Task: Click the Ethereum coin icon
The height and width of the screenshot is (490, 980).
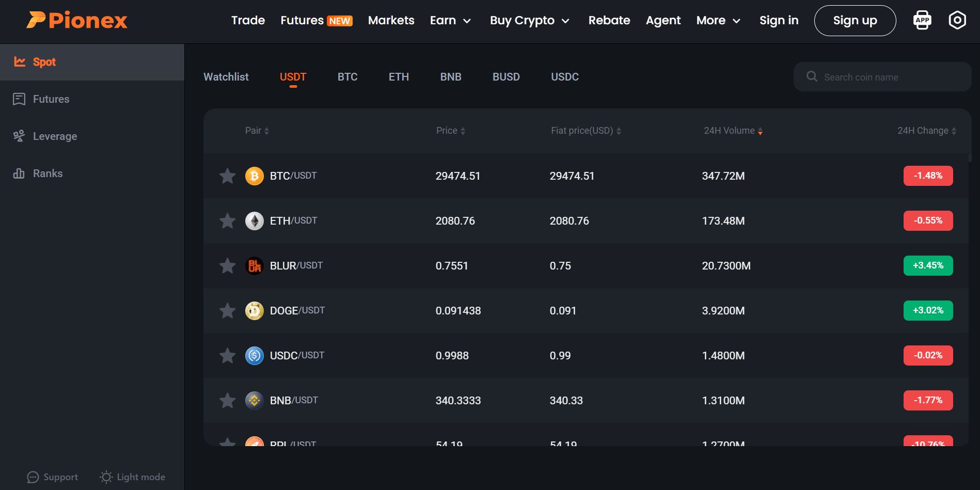Action: tap(254, 221)
